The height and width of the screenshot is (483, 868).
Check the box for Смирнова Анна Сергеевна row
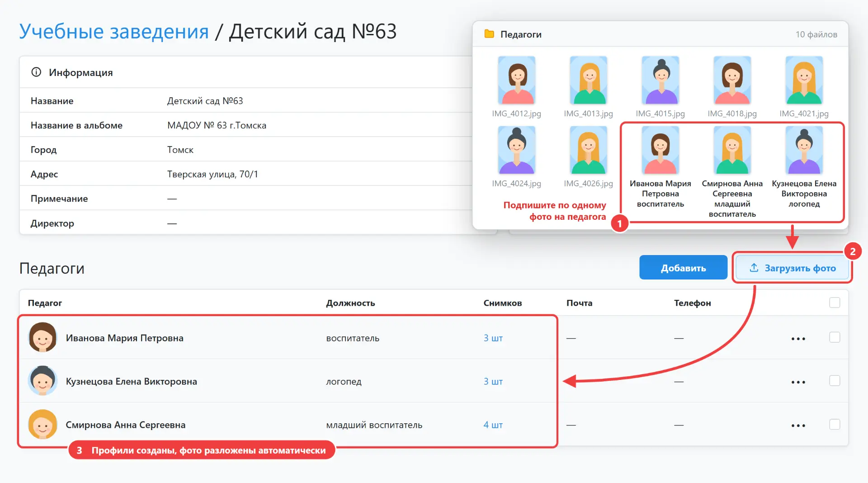tap(835, 424)
